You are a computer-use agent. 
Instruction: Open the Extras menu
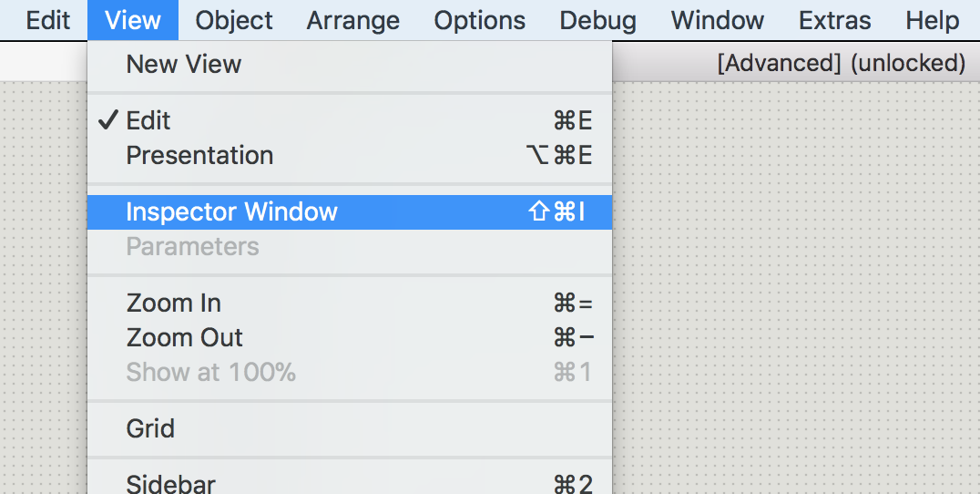pos(834,20)
